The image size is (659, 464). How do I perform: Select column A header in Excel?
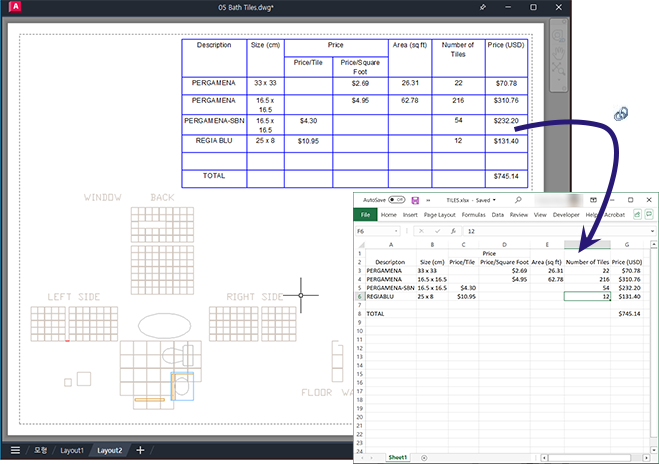(391, 245)
